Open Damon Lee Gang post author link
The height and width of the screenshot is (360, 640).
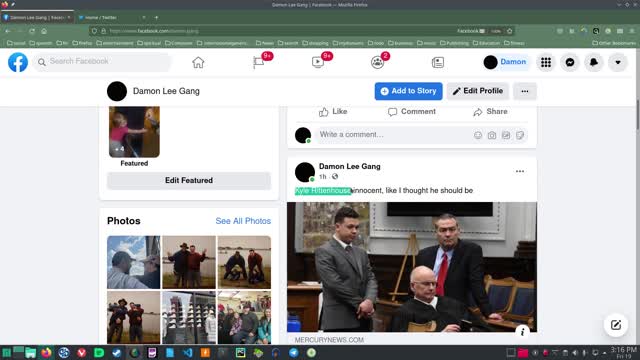pos(349,167)
